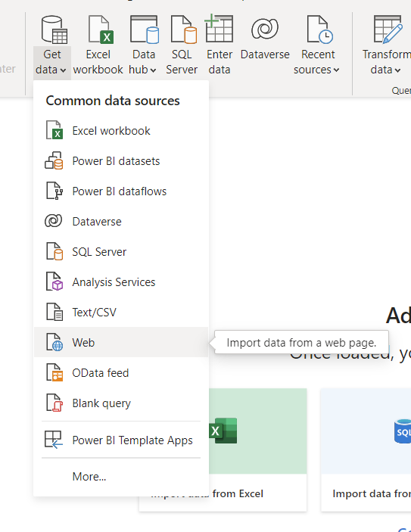411x532 pixels.
Task: Select SQL Server from the data sources list
Action: point(121,252)
